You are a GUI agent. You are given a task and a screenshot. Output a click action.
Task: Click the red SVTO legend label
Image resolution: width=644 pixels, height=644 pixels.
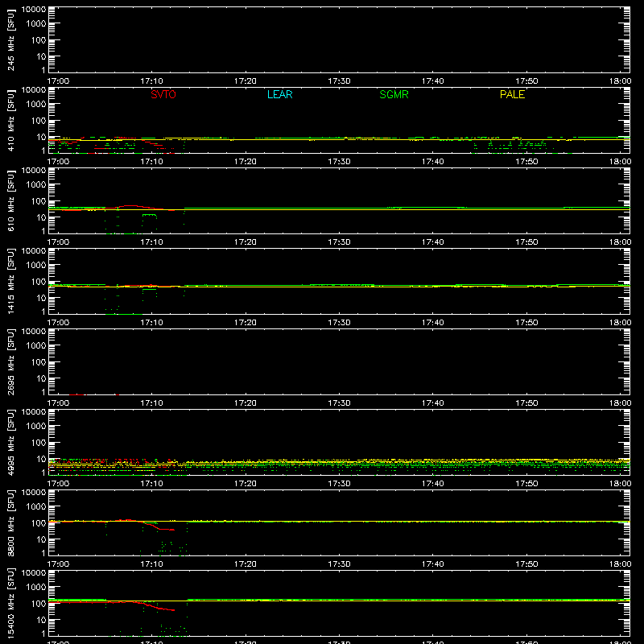(163, 94)
